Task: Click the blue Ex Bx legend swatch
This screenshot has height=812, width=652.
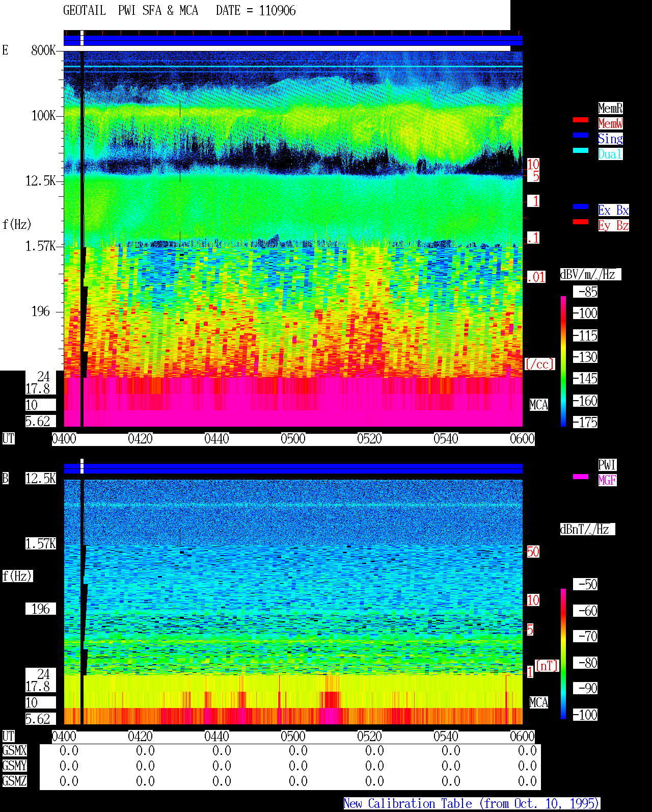Action: tap(581, 206)
